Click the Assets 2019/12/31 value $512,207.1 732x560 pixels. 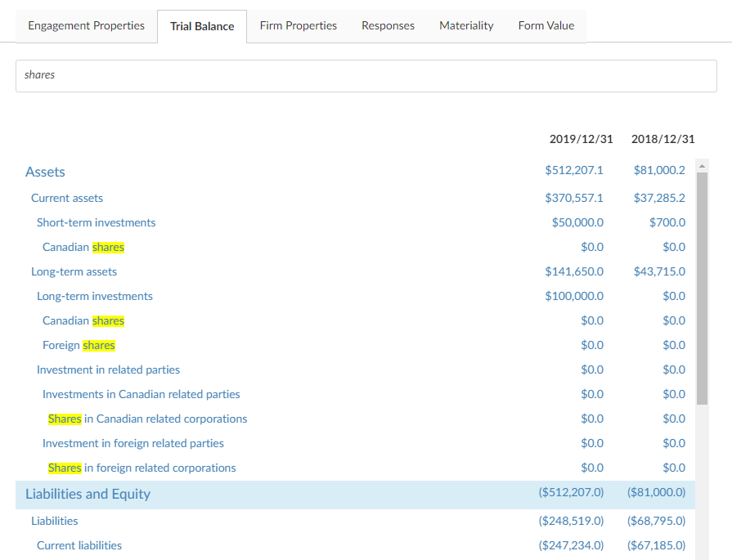pyautogui.click(x=573, y=171)
